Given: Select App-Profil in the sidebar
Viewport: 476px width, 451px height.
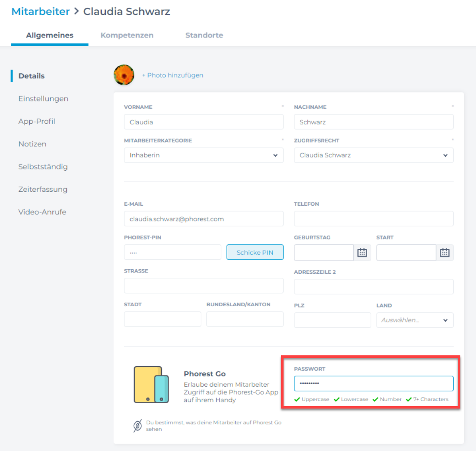Looking at the screenshot, I should pos(37,121).
